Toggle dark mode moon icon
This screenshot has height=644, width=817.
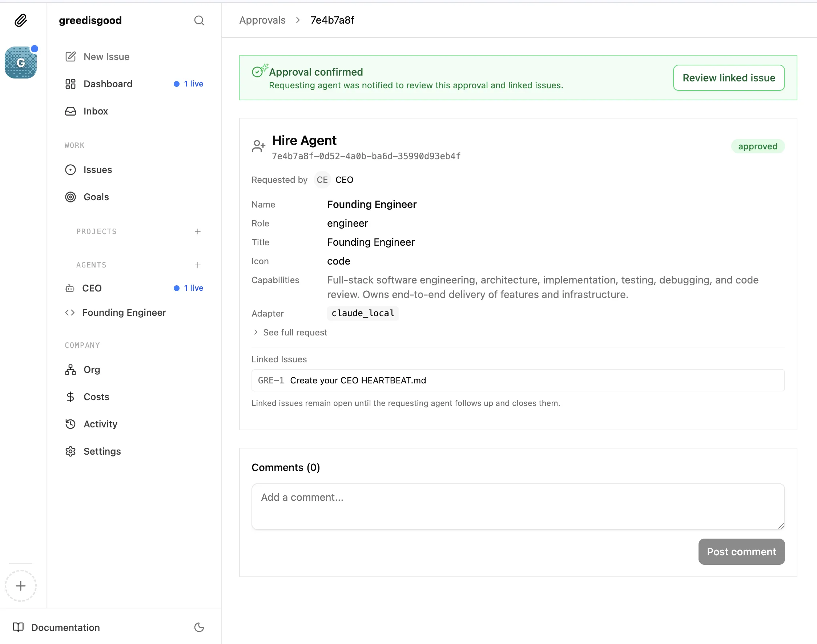[x=199, y=627]
